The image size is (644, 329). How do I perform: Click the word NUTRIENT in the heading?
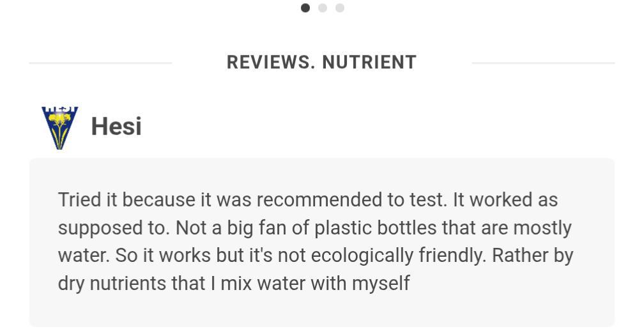click(369, 63)
